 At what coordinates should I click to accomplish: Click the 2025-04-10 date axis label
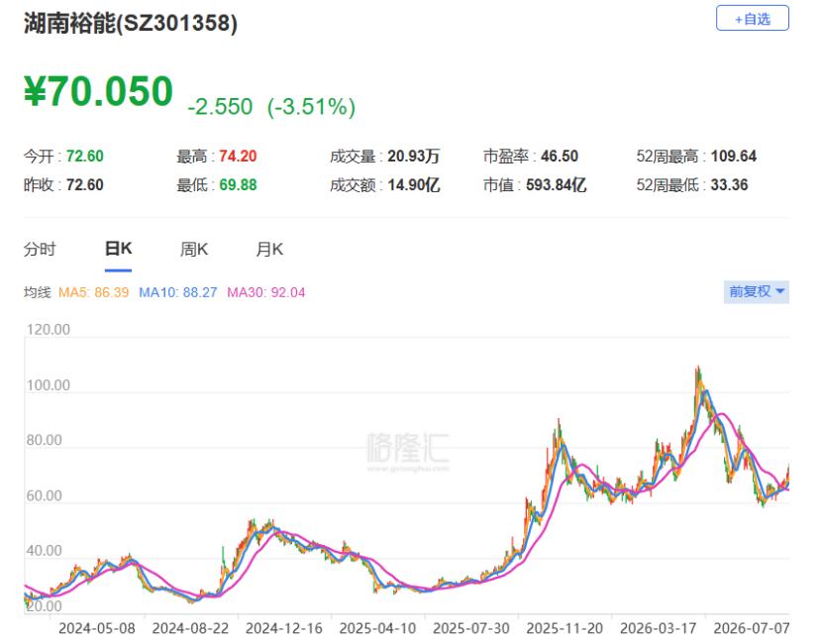coord(377,628)
